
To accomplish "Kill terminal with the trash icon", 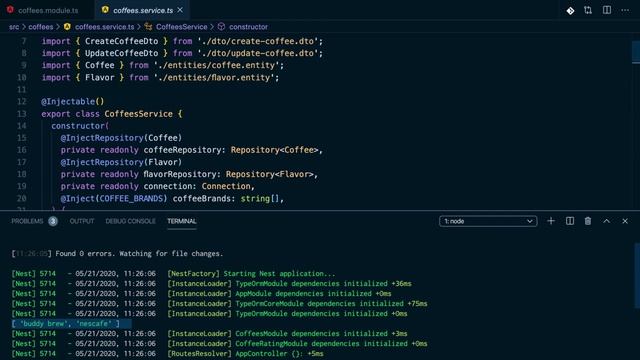I will pyautogui.click(x=588, y=221).
